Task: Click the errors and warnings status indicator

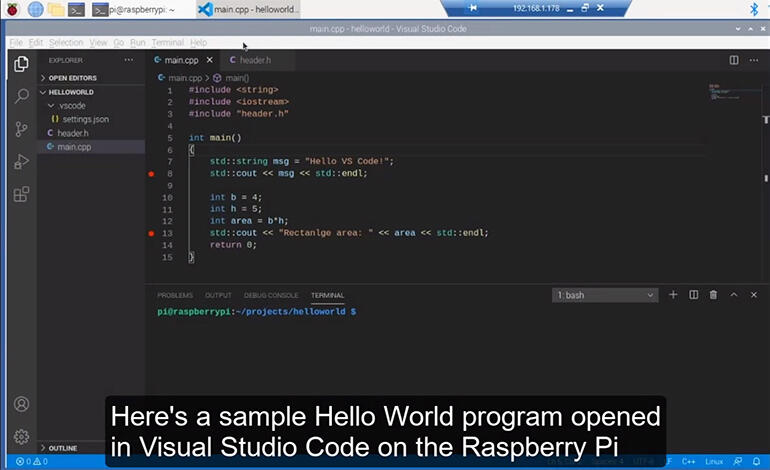Action: 32,462
